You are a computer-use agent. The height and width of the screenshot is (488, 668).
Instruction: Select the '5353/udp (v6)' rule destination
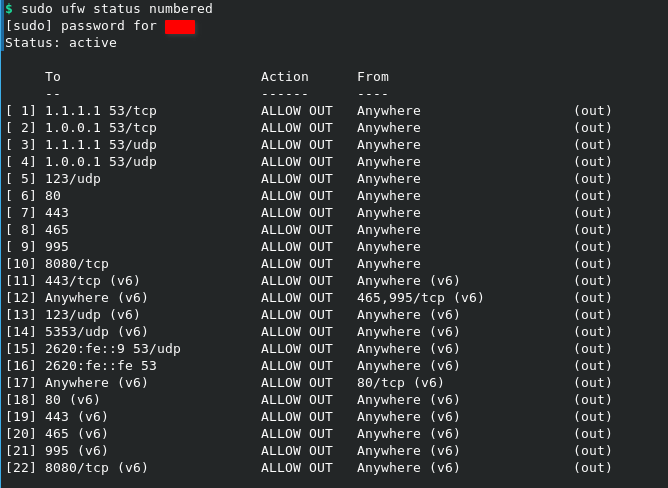pyautogui.click(x=96, y=332)
